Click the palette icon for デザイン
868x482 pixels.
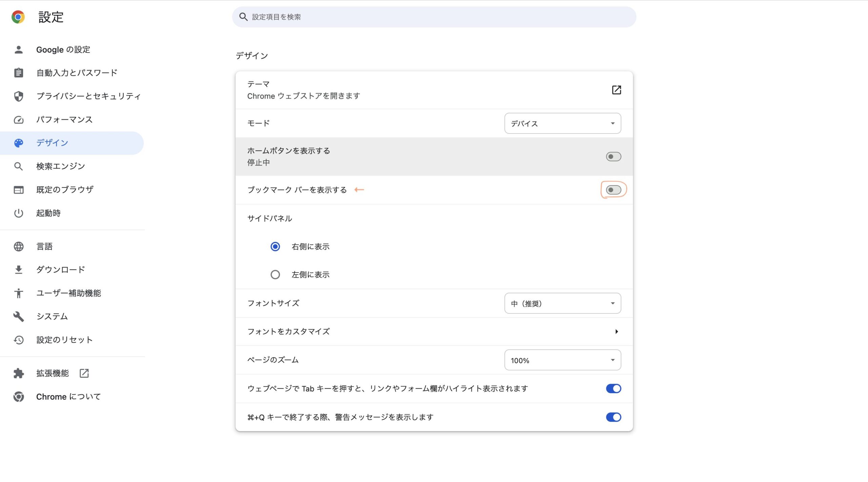(19, 143)
